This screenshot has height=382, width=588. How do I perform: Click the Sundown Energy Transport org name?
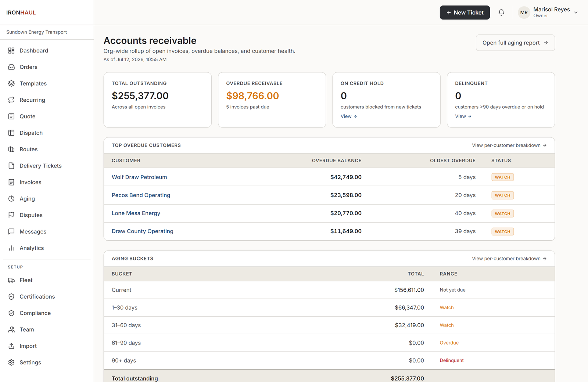[36, 32]
